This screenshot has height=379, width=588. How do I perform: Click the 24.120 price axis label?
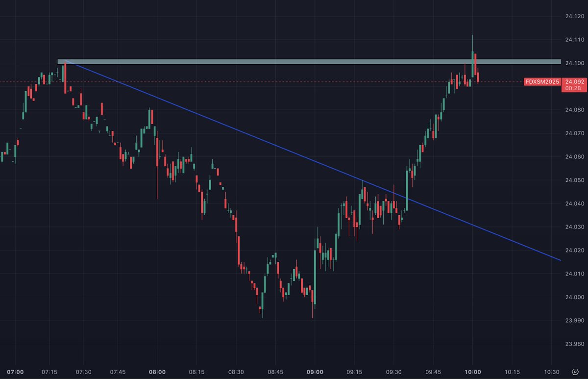(x=574, y=16)
